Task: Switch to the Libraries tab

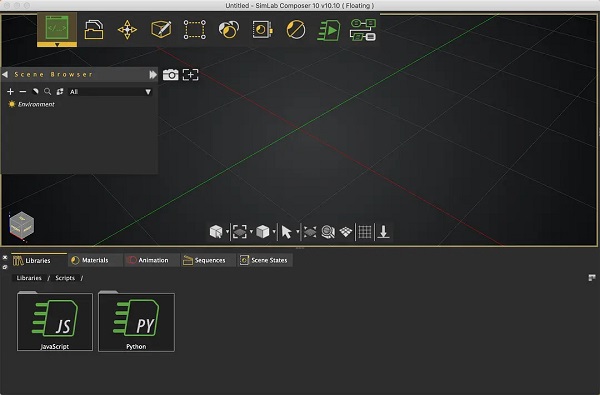Action: coord(39,260)
